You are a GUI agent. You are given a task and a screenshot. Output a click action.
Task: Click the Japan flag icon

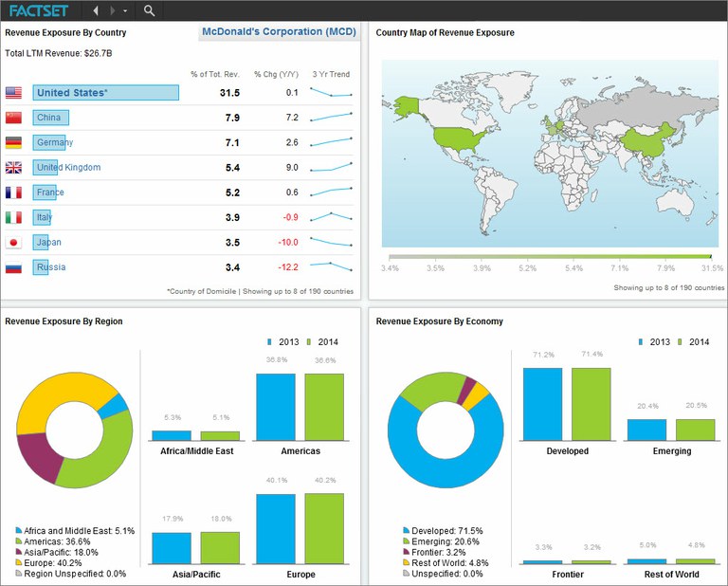coord(13,242)
